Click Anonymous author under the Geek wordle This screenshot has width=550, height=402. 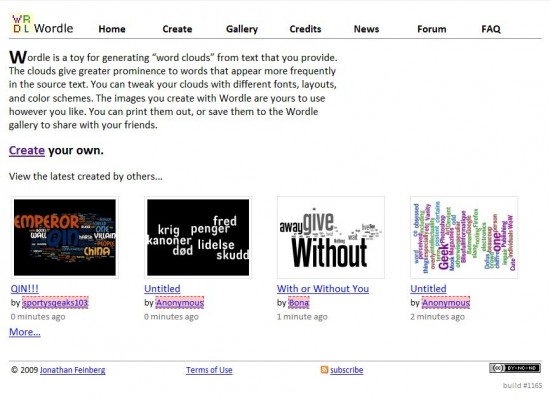pyautogui.click(x=446, y=303)
